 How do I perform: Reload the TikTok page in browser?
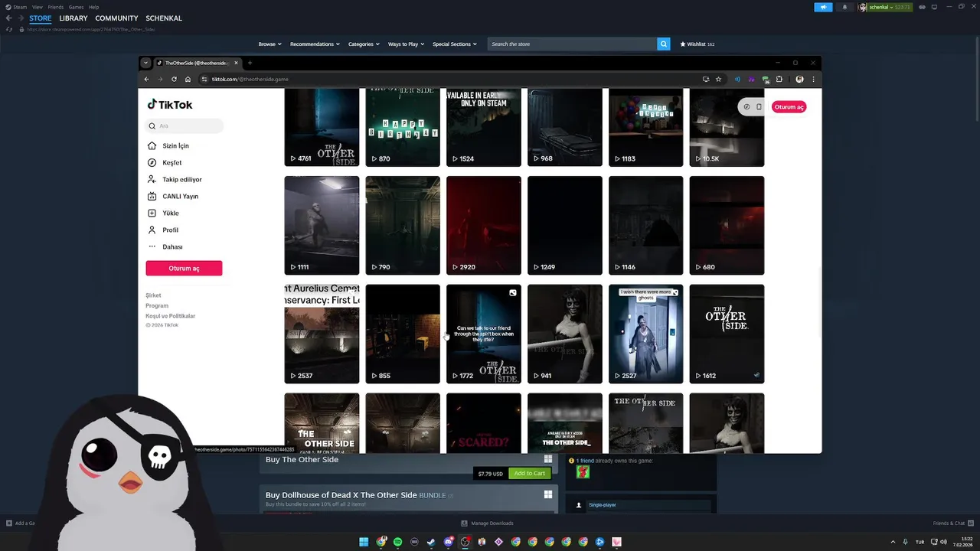pos(174,79)
